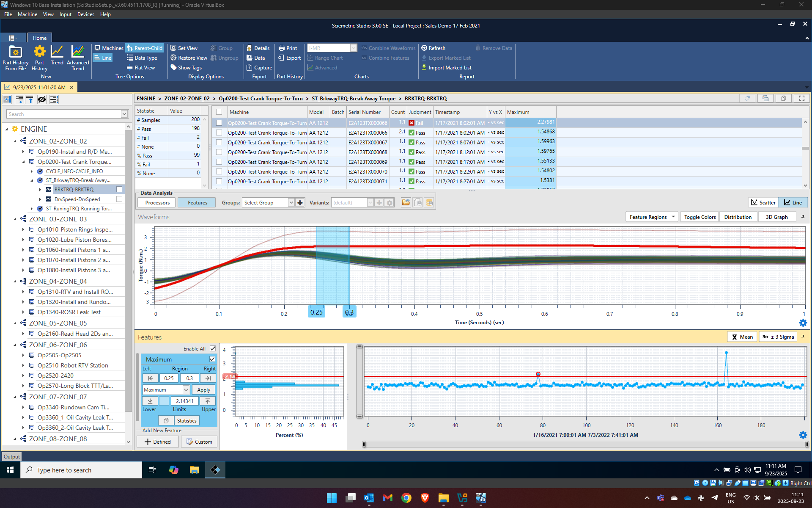812x508 pixels.
Task: Disable the Maximum feature checkbox
Action: click(212, 359)
